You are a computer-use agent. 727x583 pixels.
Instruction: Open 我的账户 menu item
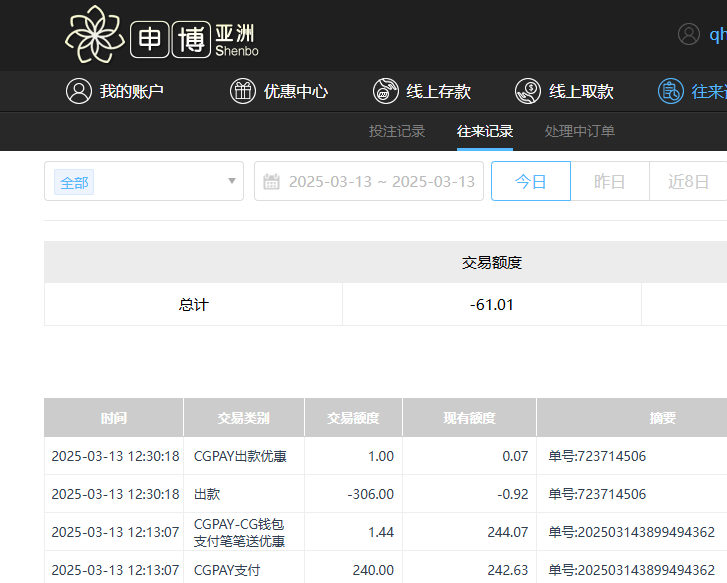(131, 91)
